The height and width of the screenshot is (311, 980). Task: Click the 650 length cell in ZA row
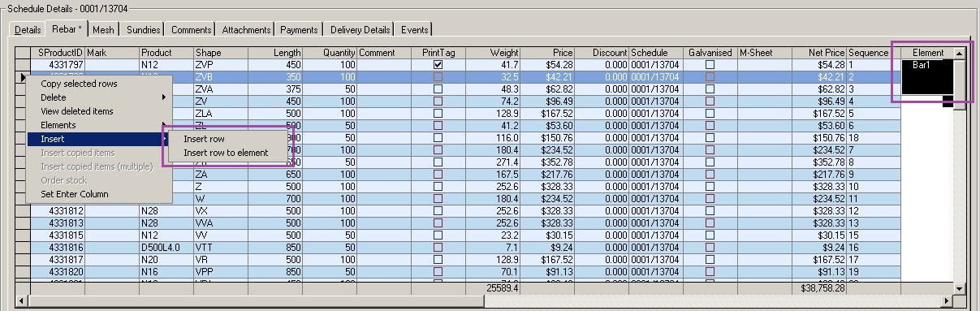point(275,174)
